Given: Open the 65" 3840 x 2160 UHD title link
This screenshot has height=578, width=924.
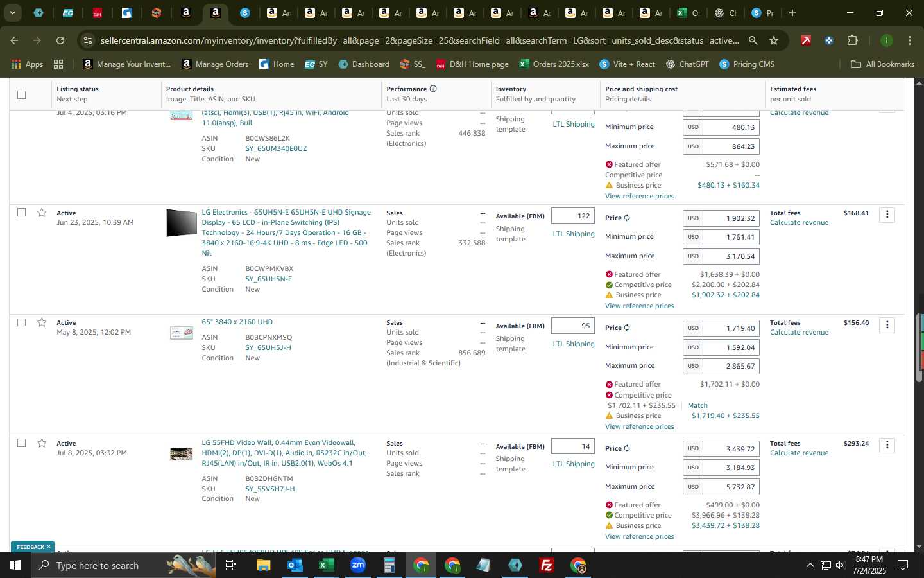Looking at the screenshot, I should point(237,322).
